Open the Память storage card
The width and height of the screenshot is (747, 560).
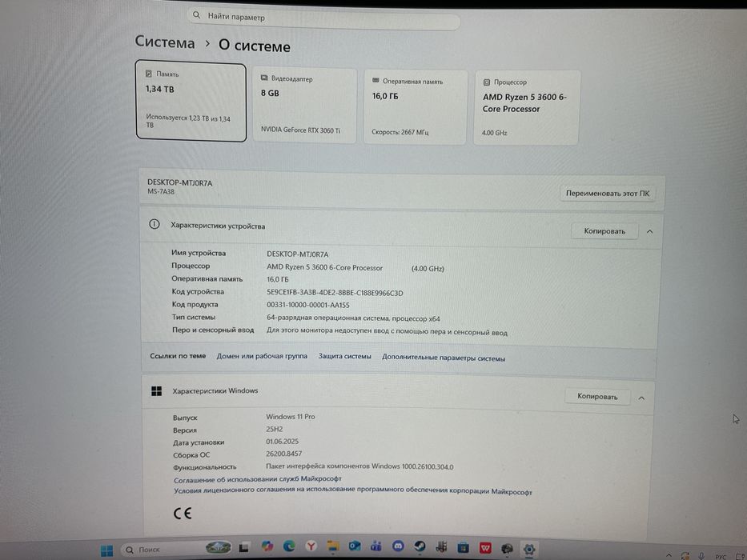click(191, 101)
